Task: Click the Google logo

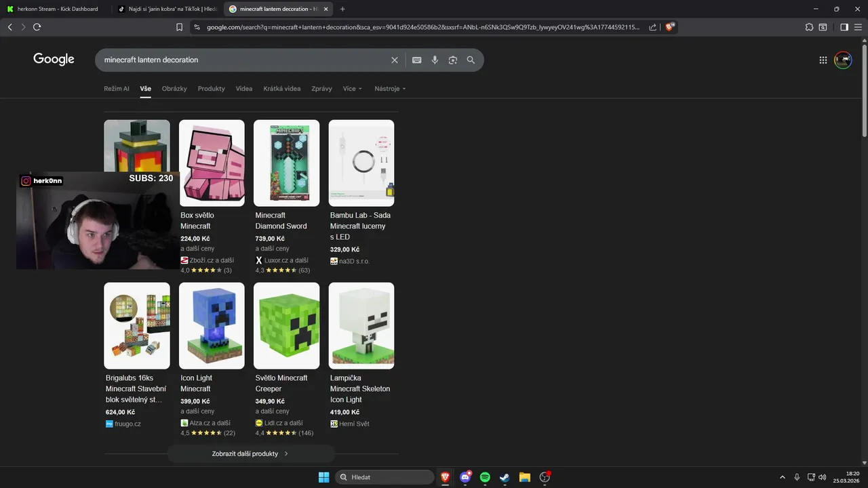Action: pyautogui.click(x=54, y=60)
